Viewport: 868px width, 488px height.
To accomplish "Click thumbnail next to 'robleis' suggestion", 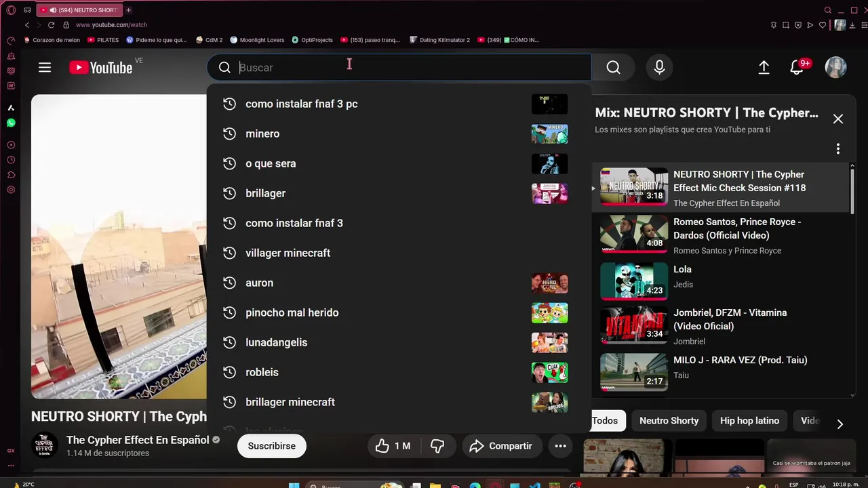I will point(549,372).
